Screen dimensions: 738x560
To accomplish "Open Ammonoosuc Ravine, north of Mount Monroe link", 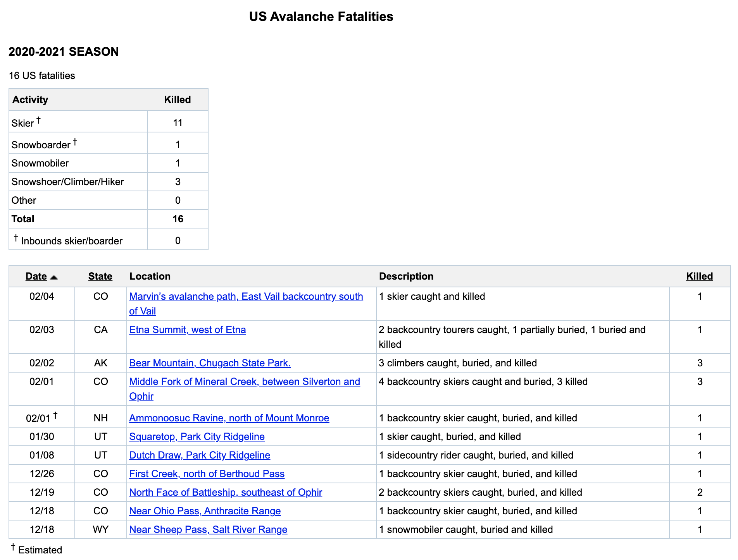I will pos(229,418).
